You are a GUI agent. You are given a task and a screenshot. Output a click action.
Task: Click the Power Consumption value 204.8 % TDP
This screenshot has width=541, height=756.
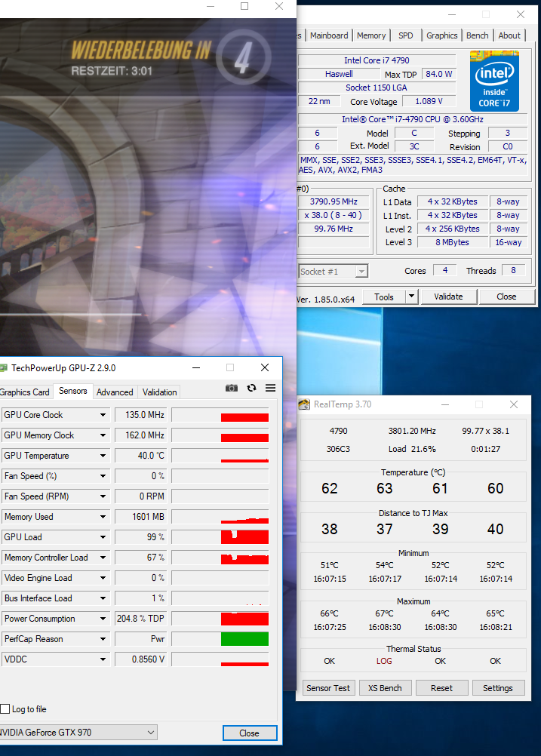pyautogui.click(x=141, y=619)
